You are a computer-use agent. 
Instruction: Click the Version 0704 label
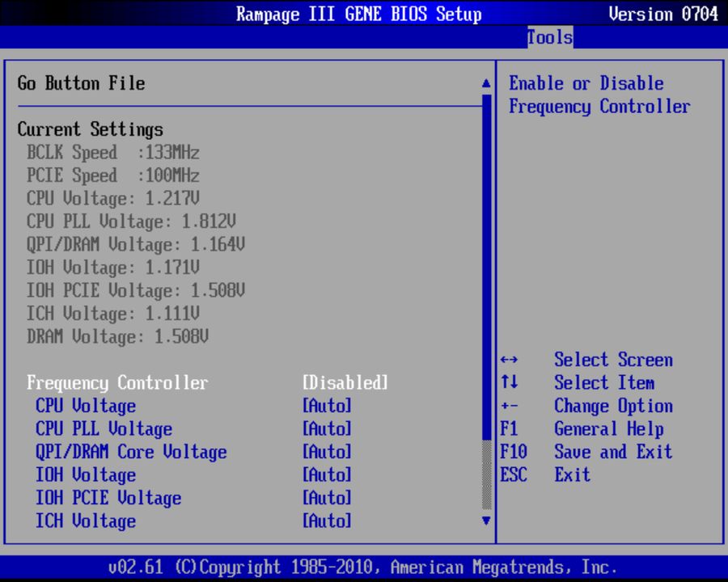coord(663,14)
